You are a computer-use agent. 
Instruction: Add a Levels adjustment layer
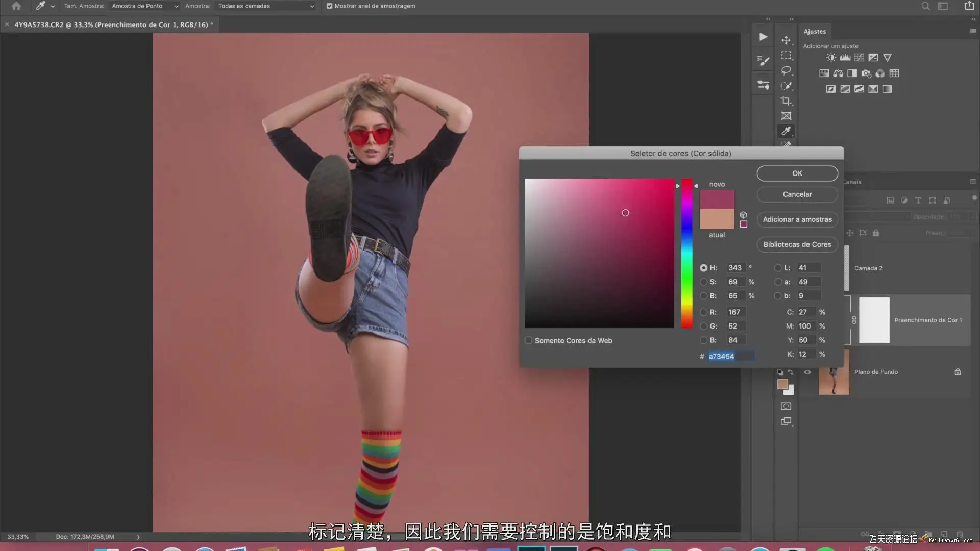pyautogui.click(x=845, y=58)
